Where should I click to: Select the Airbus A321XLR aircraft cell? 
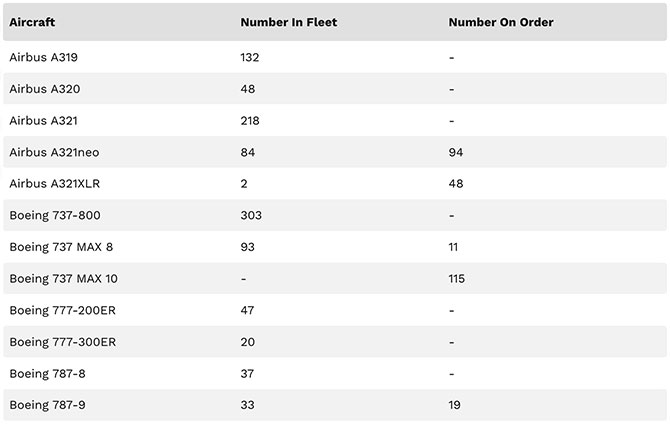pos(54,184)
